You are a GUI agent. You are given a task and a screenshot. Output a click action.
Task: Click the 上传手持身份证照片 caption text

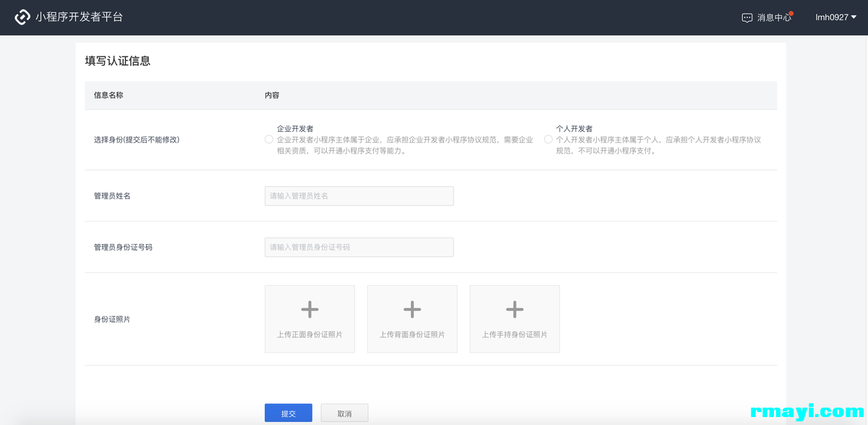coord(515,334)
